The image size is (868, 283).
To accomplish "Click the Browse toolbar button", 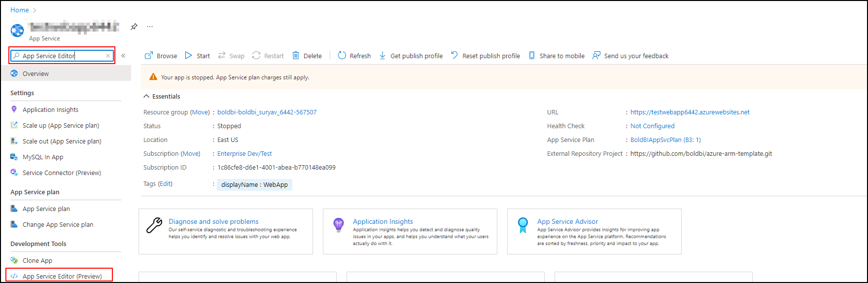I will (x=161, y=56).
